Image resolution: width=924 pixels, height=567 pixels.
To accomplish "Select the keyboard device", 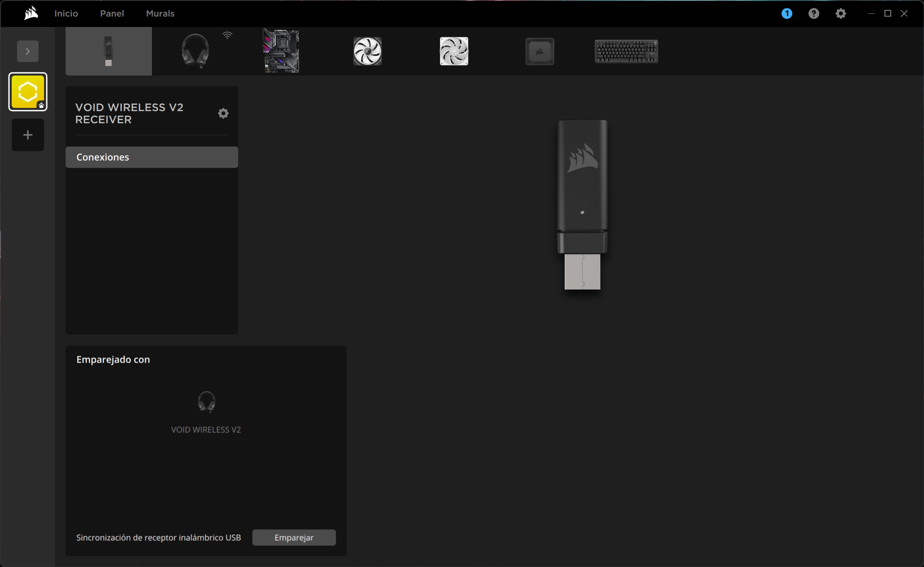I will tap(626, 51).
